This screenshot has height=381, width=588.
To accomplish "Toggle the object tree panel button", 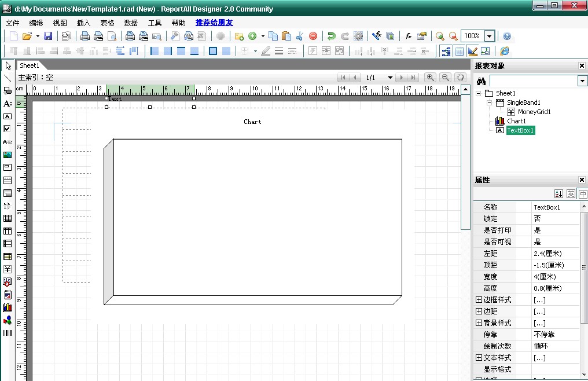I will [446, 51].
